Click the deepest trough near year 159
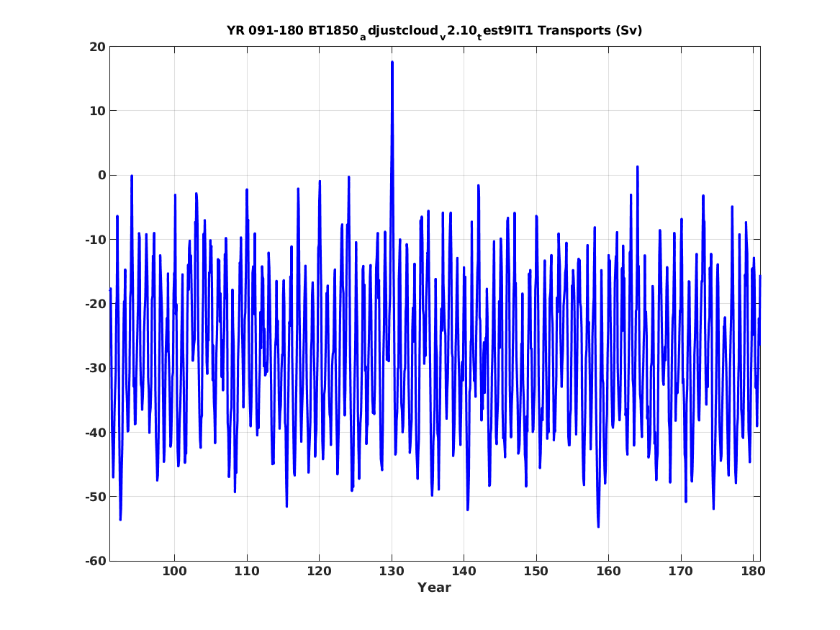 click(598, 526)
